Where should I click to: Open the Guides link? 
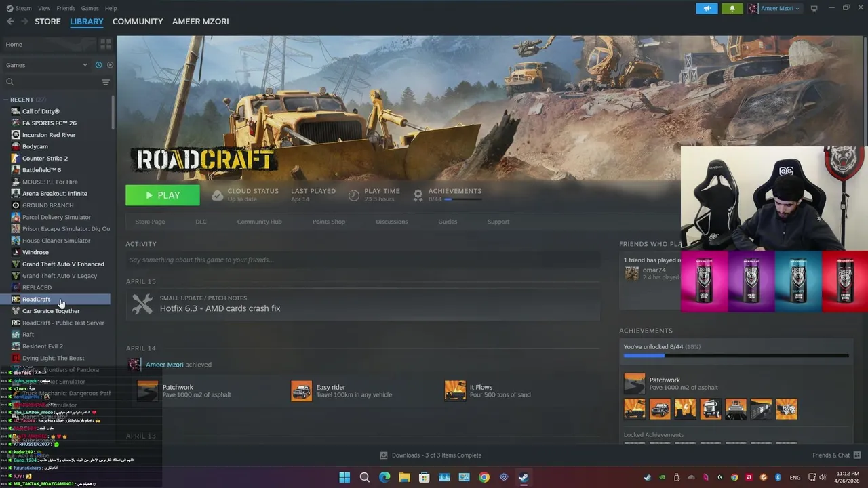click(x=448, y=222)
